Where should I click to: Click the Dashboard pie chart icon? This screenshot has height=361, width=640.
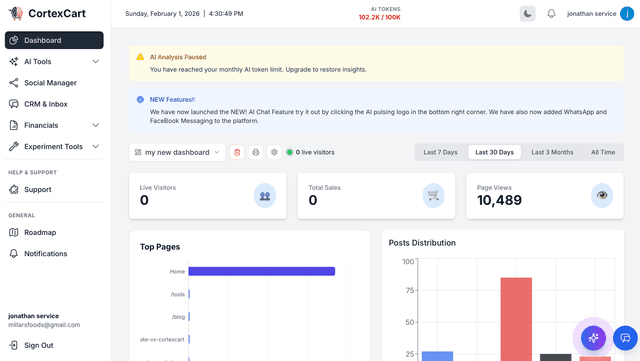[13, 40]
